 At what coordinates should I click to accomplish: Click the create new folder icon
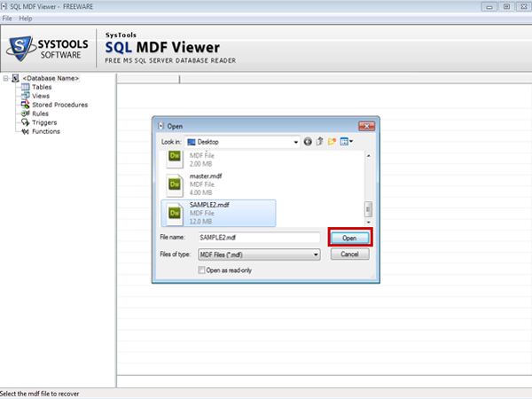332,142
